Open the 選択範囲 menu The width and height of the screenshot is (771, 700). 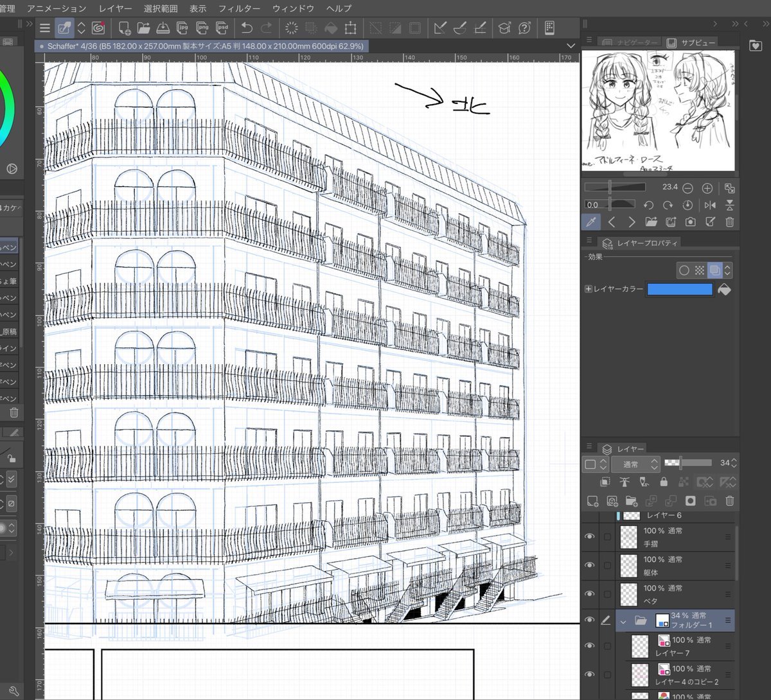[x=161, y=8]
